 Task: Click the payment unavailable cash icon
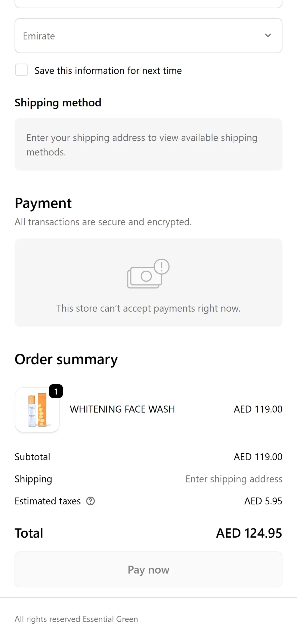(x=148, y=273)
